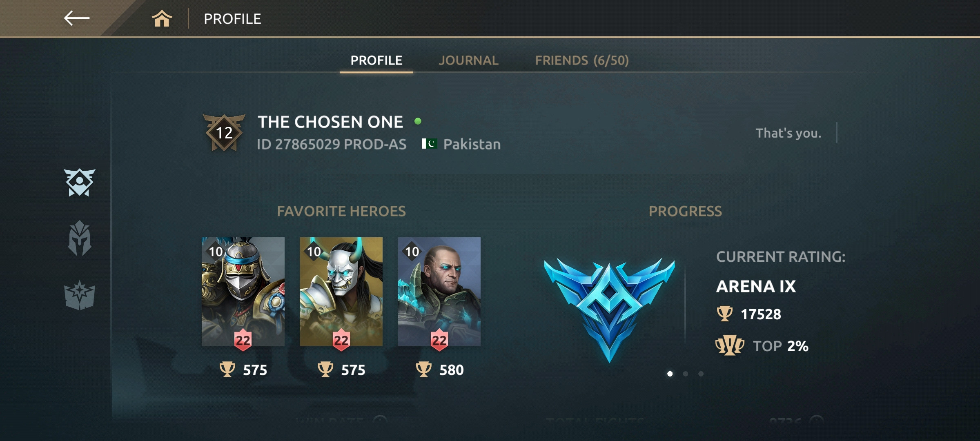
Task: Open the clan banner sidebar icon
Action: tap(79, 295)
